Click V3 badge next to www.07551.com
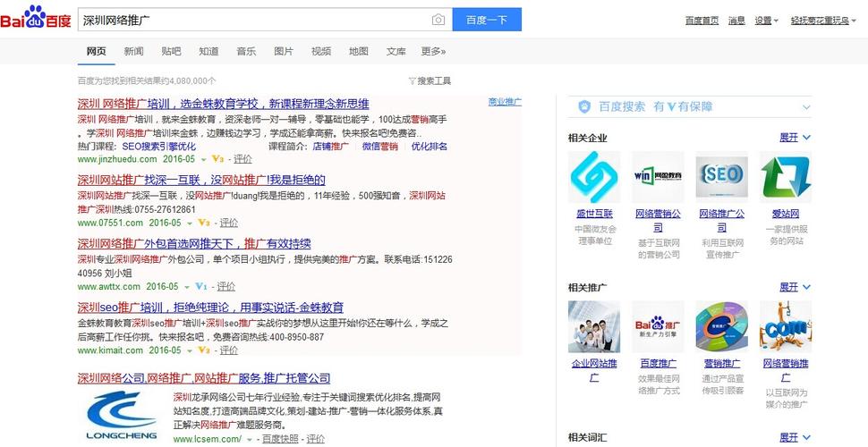This screenshot has width=868, height=447. click(204, 223)
